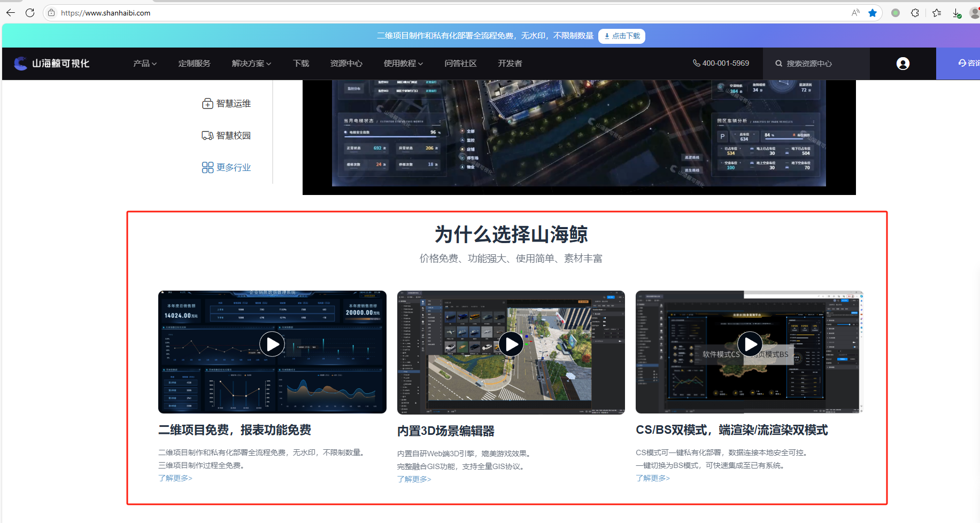The image size is (980, 523).
Task: Open the 下载 navigation item
Action: point(301,64)
